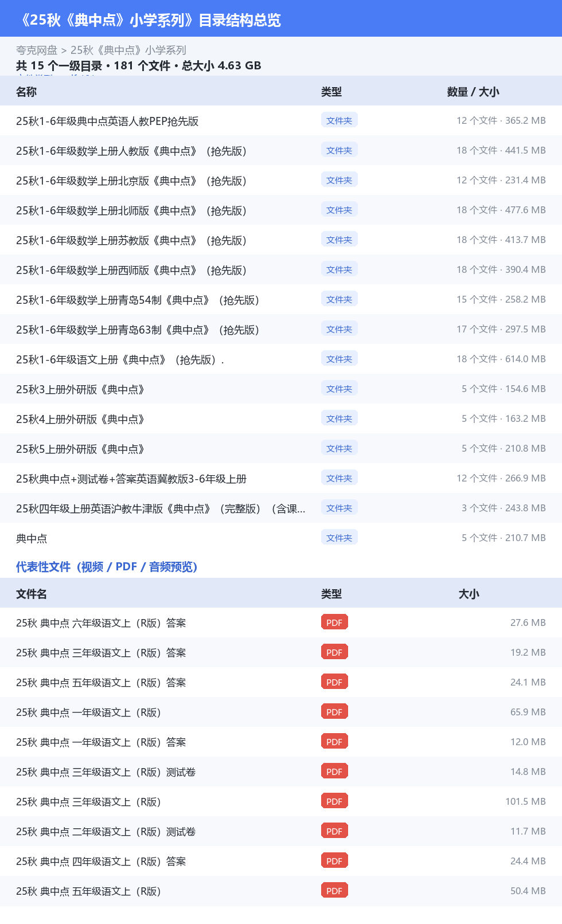Select size 18 个文件 · 390.4 MB
Image resolution: width=562 pixels, height=924 pixels.
tap(501, 269)
